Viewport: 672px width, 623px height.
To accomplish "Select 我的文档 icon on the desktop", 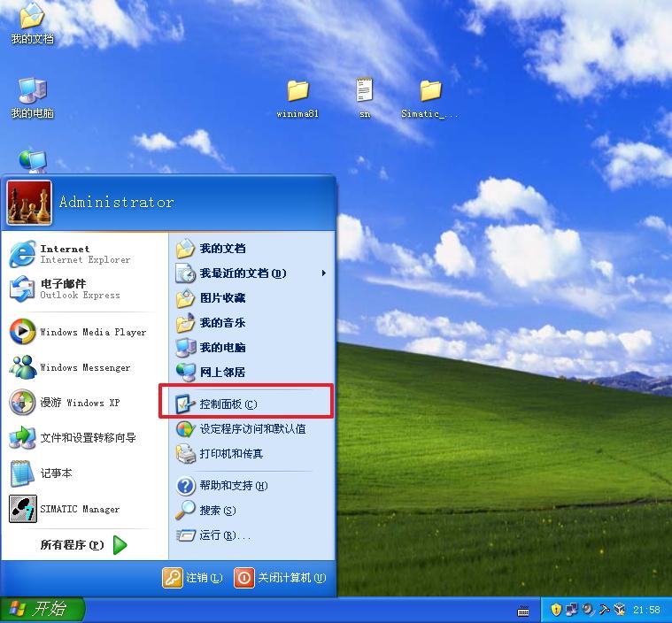I will pyautogui.click(x=32, y=24).
